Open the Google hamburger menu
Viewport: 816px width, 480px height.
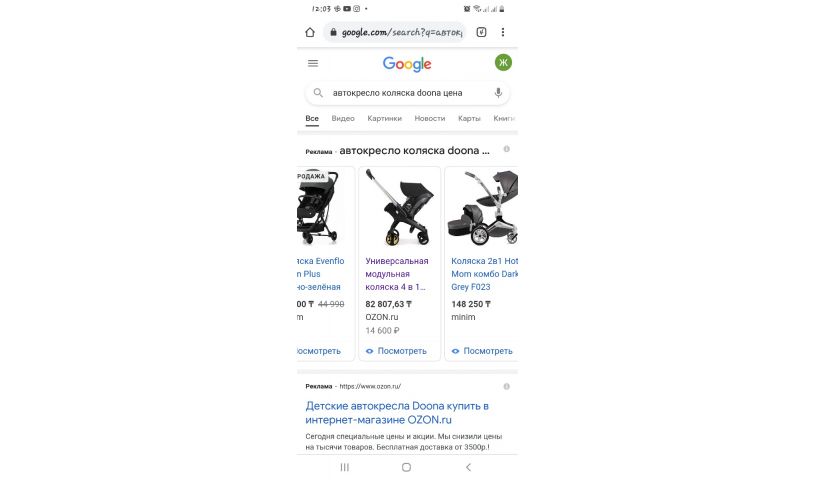pyautogui.click(x=313, y=64)
